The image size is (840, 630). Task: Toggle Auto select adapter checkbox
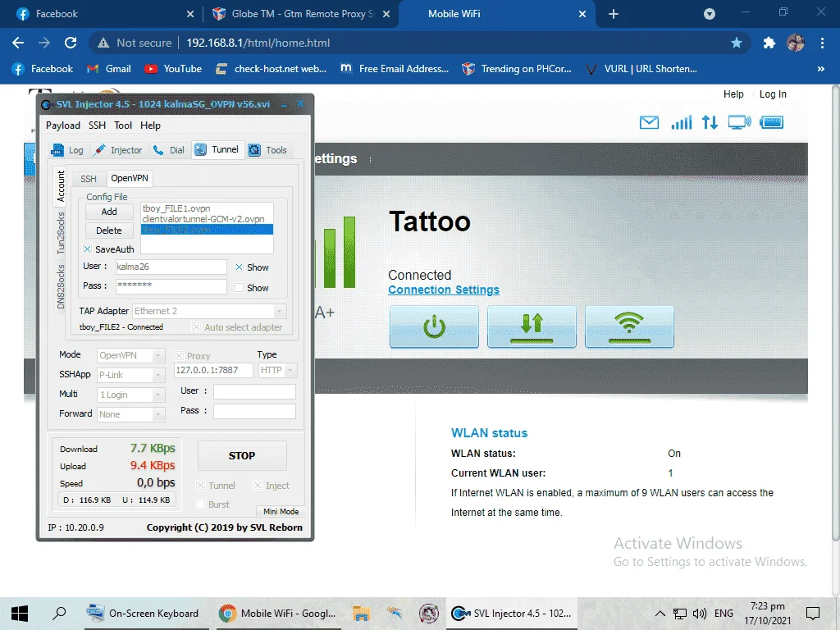pyautogui.click(x=197, y=326)
